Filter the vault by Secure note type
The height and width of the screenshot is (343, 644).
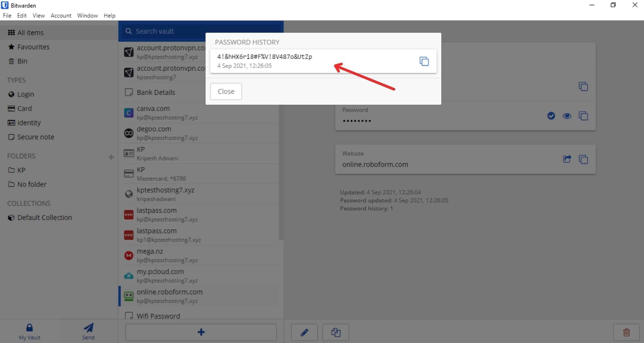click(x=35, y=137)
